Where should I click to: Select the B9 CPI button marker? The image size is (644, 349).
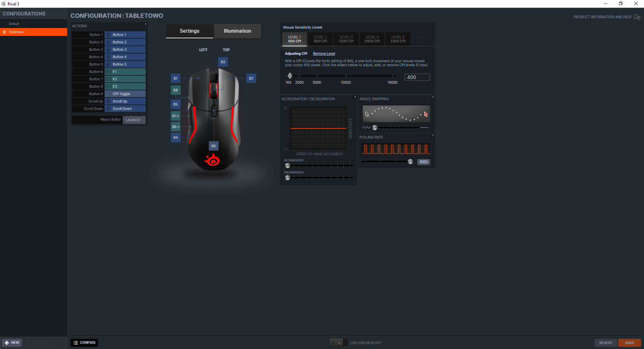(214, 146)
